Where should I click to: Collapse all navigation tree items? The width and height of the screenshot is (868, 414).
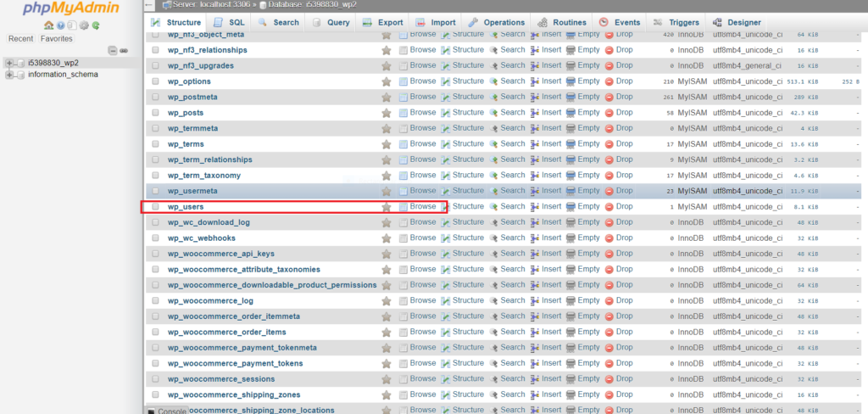click(x=113, y=50)
